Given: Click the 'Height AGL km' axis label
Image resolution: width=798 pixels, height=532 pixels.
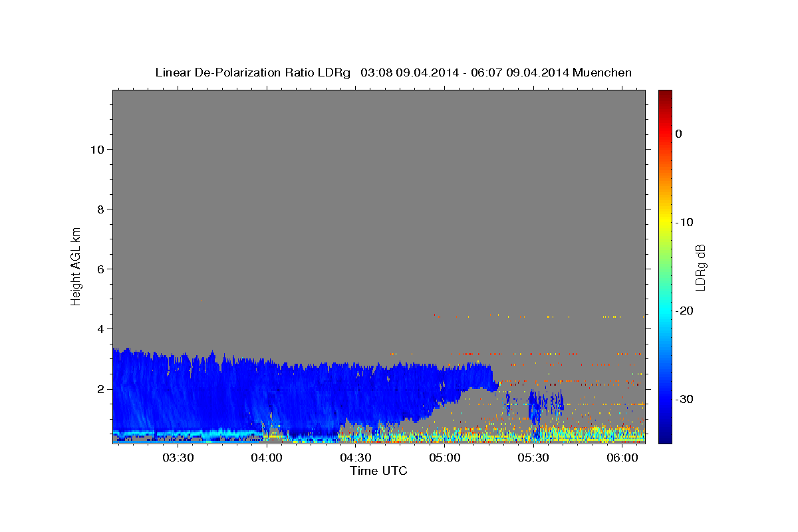Looking at the screenshot, I should [x=76, y=265].
